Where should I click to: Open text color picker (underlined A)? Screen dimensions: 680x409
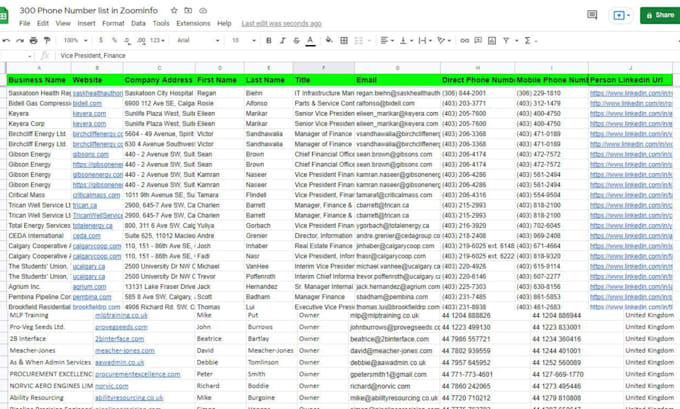point(310,40)
